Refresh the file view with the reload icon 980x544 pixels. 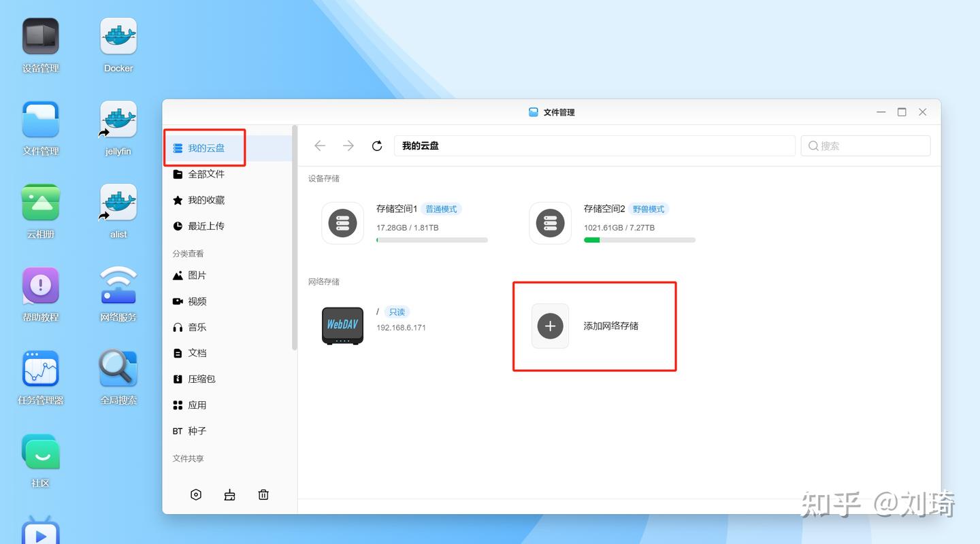pyautogui.click(x=377, y=145)
